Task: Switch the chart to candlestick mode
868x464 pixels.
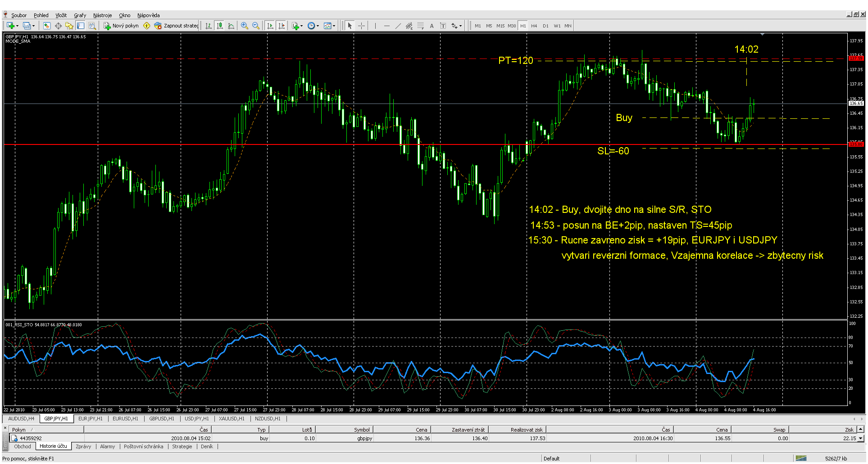Action: click(x=220, y=26)
